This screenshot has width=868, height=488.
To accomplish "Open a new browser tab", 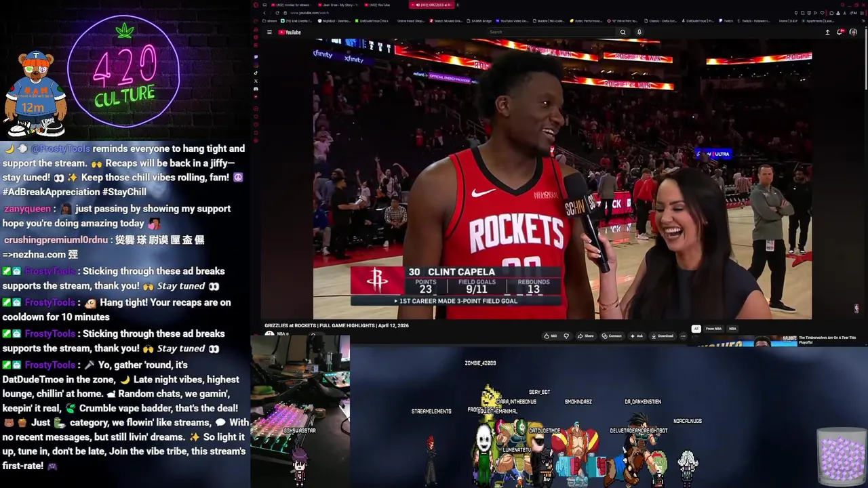I will 458,5.
